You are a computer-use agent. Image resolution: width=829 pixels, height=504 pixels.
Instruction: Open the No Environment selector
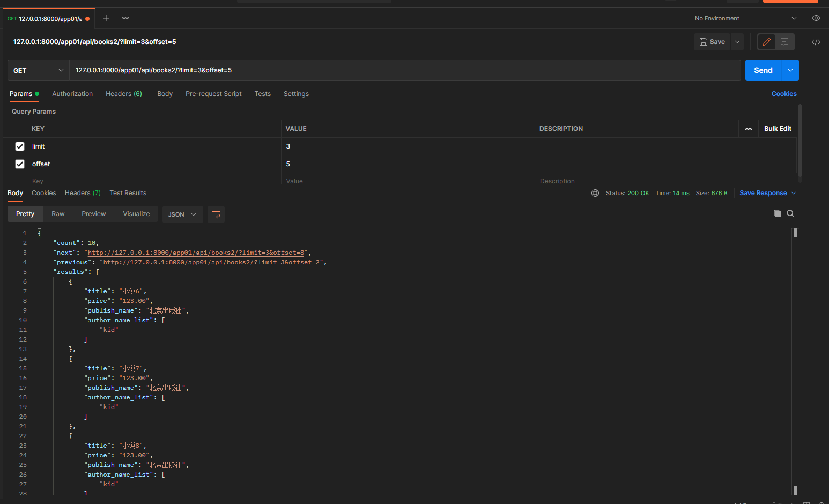[745, 18]
